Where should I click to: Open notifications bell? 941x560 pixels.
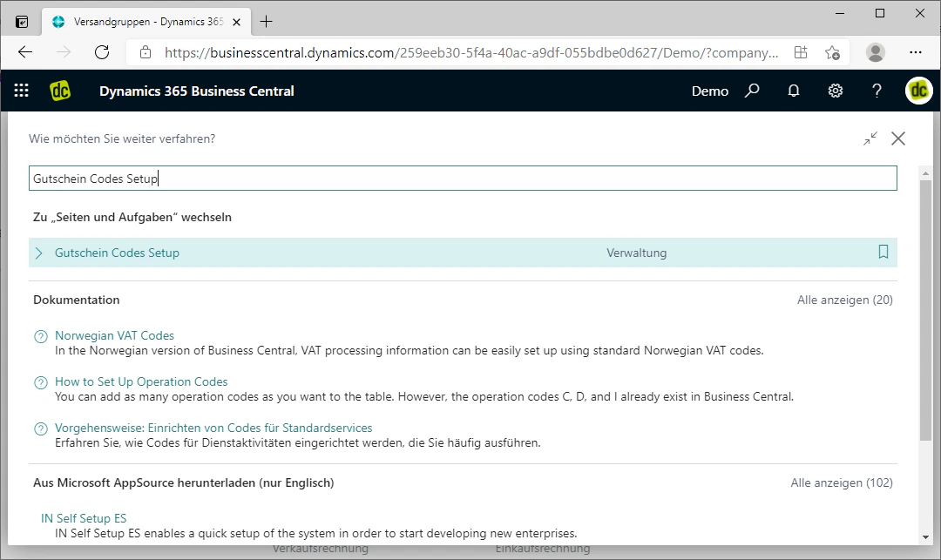click(794, 91)
